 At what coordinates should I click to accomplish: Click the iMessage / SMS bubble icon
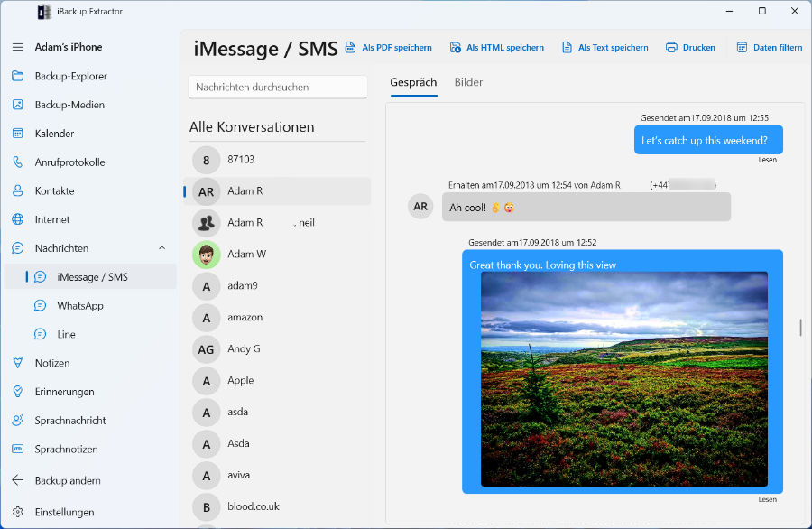[41, 276]
